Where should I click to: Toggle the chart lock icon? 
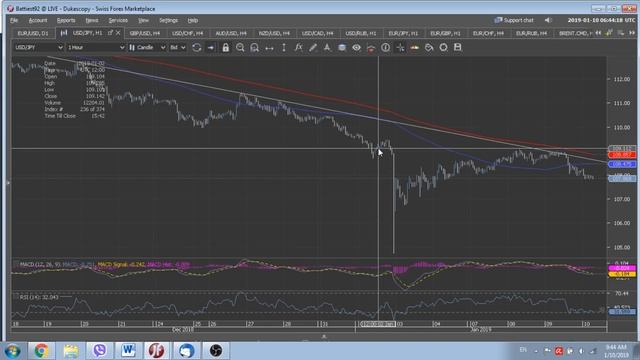click(225, 48)
